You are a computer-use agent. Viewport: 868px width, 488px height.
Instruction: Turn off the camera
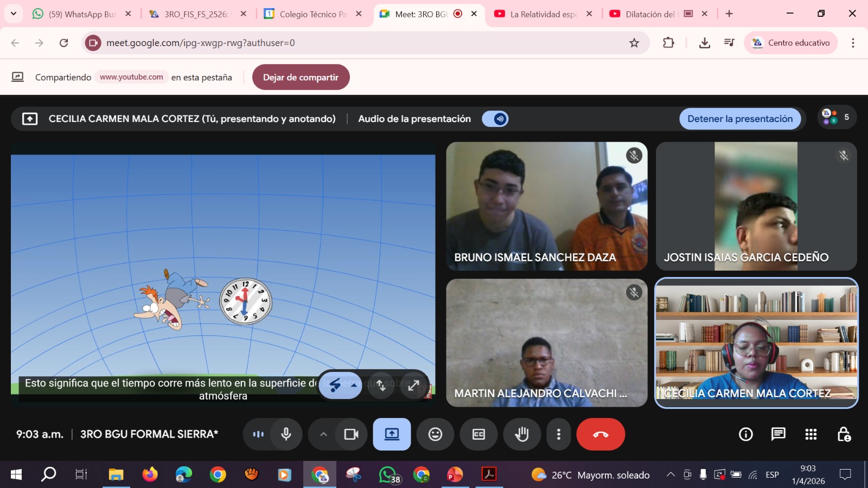pos(351,434)
